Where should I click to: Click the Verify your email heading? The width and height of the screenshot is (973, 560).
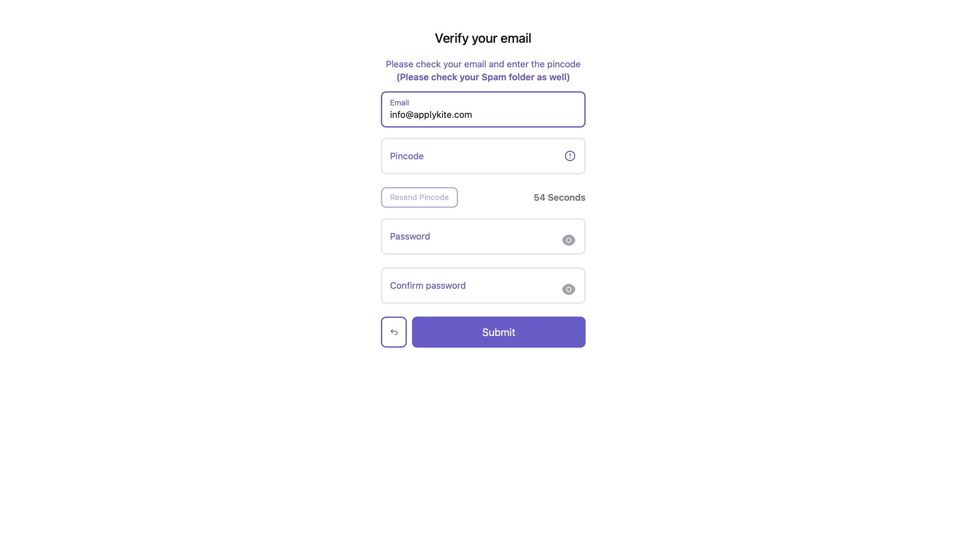(x=483, y=38)
